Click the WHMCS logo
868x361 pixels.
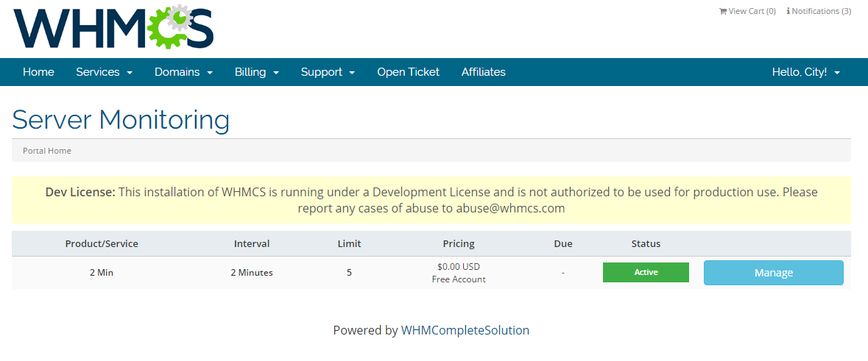pyautogui.click(x=113, y=28)
